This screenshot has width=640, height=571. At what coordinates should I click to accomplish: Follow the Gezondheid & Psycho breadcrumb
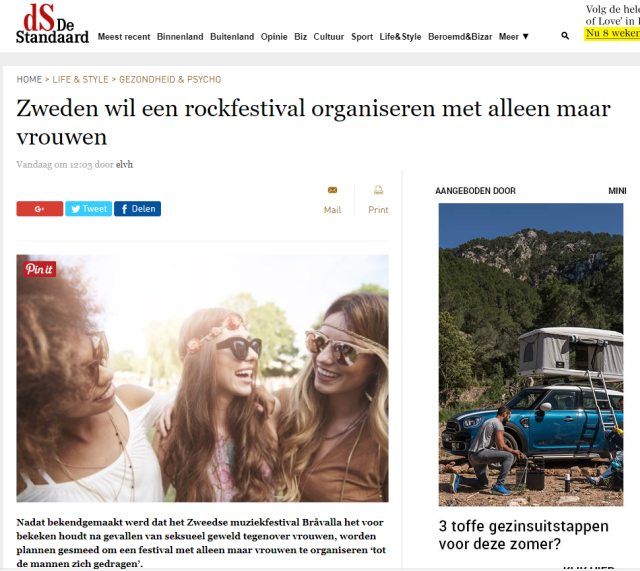(170, 79)
